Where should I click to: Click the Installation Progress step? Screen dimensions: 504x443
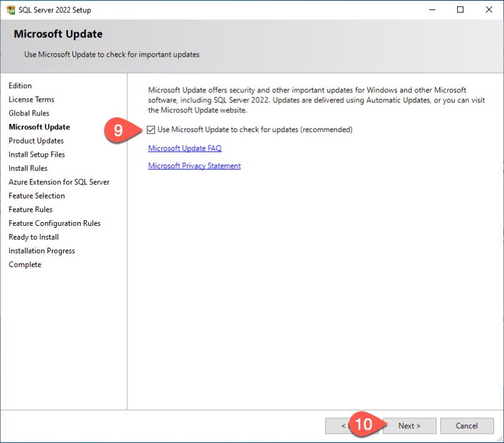coord(42,251)
